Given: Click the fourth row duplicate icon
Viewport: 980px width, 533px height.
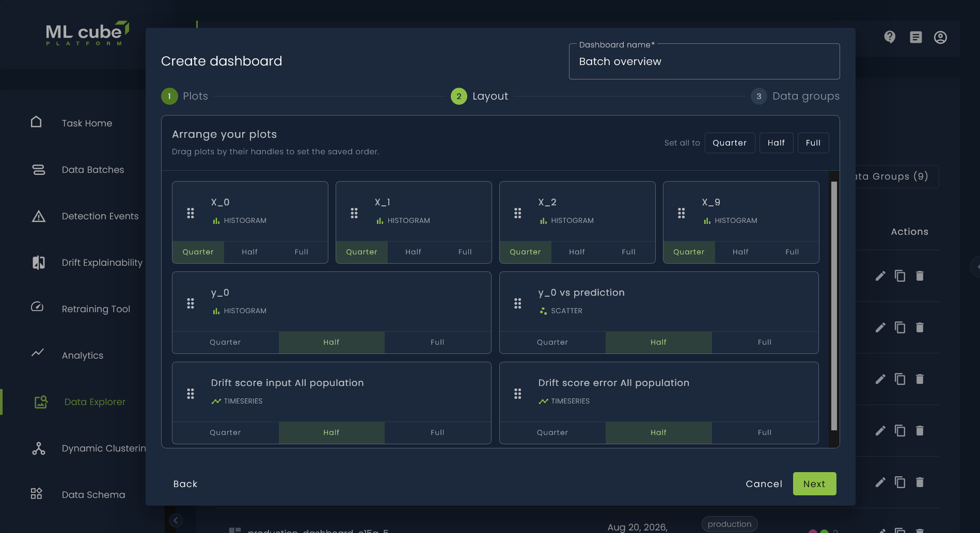Looking at the screenshot, I should tap(900, 431).
